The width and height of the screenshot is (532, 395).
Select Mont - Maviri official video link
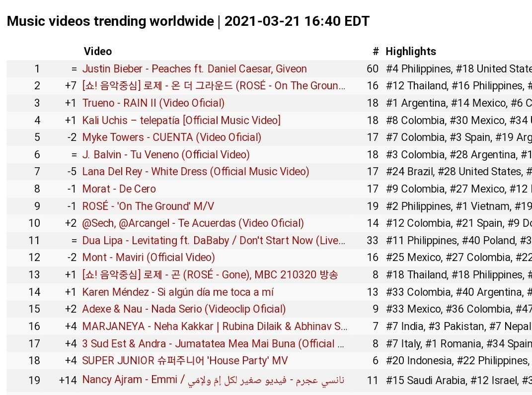(x=149, y=258)
